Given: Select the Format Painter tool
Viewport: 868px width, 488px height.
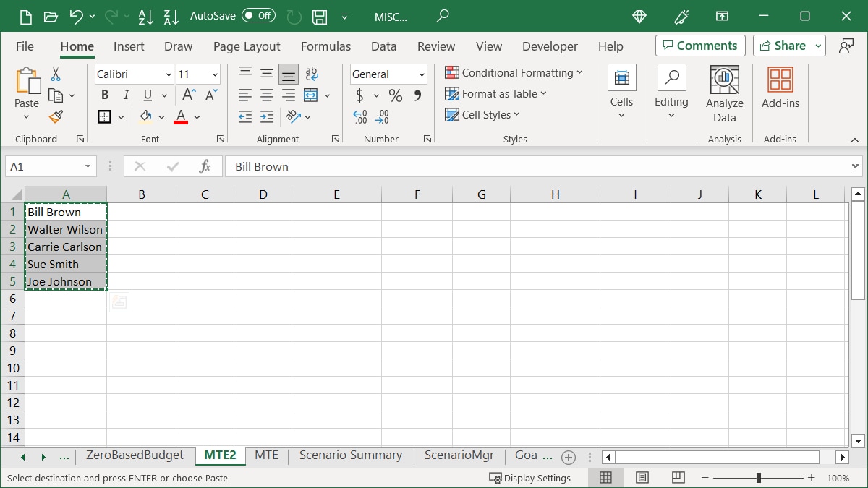Looking at the screenshot, I should pyautogui.click(x=56, y=116).
